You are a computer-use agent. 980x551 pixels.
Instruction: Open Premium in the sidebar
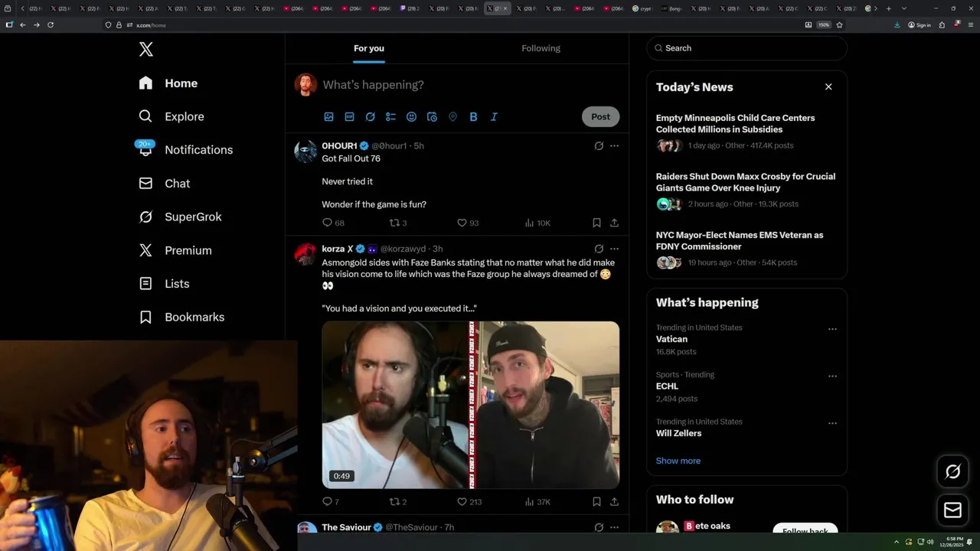(x=175, y=250)
